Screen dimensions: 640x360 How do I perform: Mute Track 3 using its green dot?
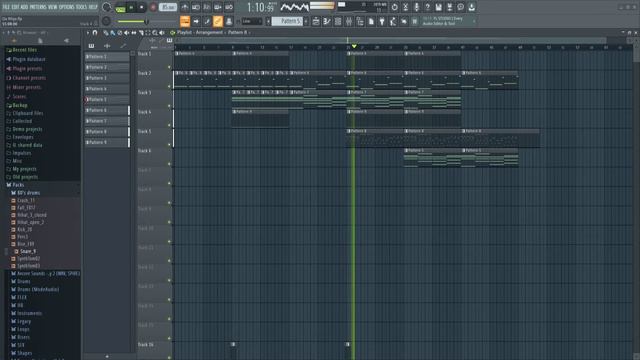click(x=169, y=106)
